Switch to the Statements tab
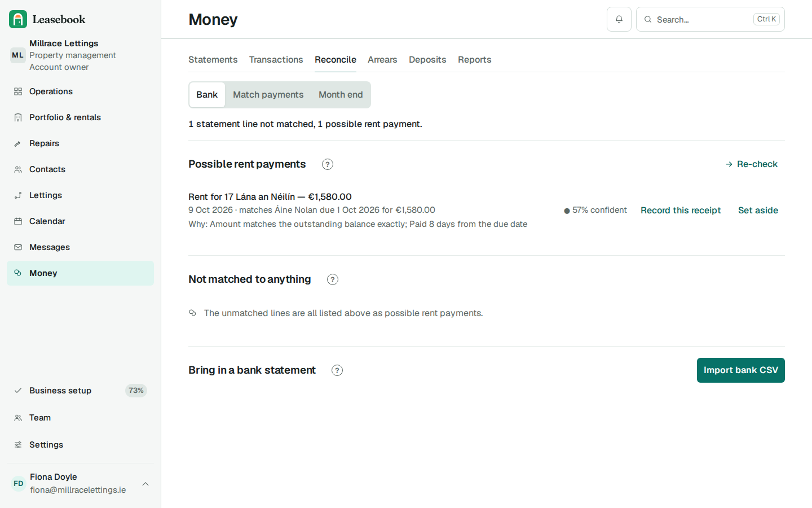 pos(213,60)
